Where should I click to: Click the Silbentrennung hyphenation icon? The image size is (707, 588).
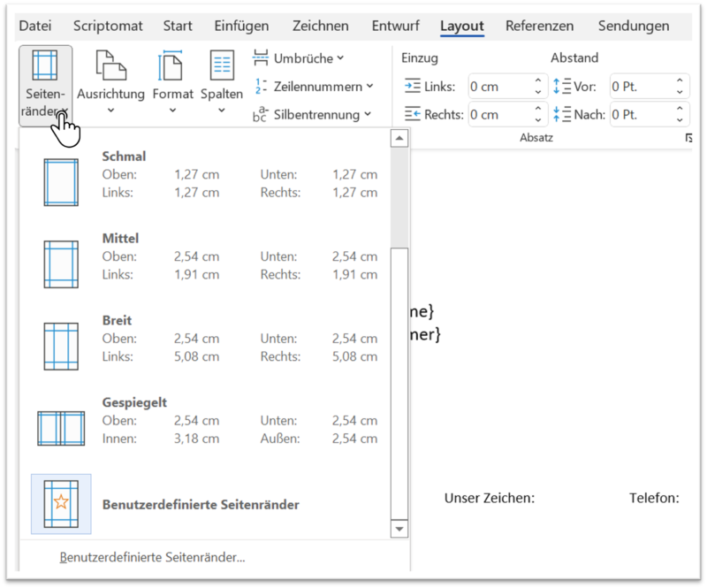(x=261, y=114)
